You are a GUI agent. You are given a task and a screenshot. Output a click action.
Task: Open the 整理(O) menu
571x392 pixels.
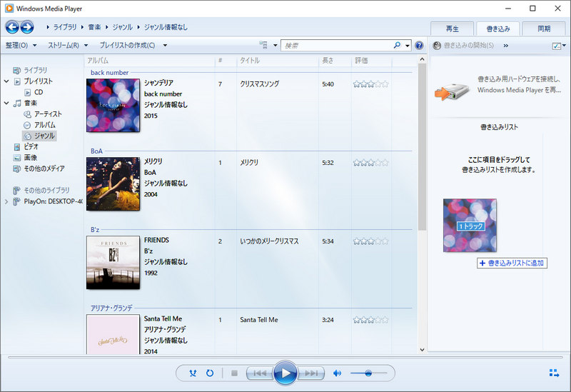coord(21,45)
